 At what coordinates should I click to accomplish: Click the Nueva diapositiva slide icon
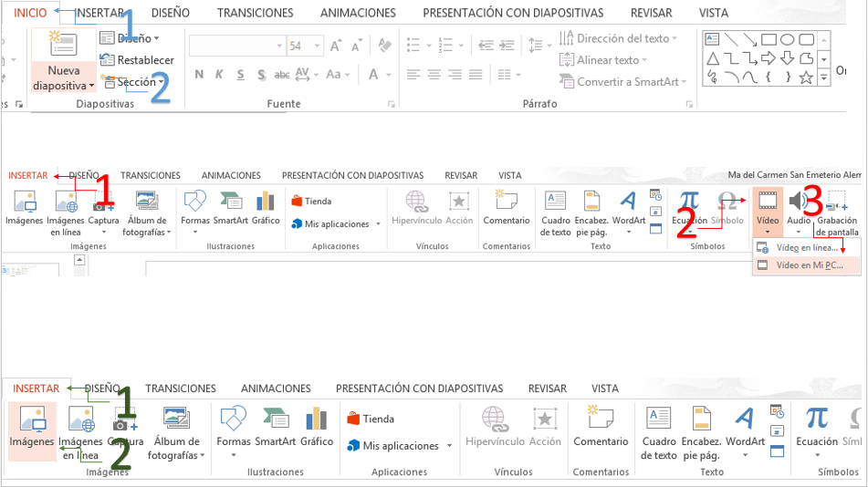(64, 45)
